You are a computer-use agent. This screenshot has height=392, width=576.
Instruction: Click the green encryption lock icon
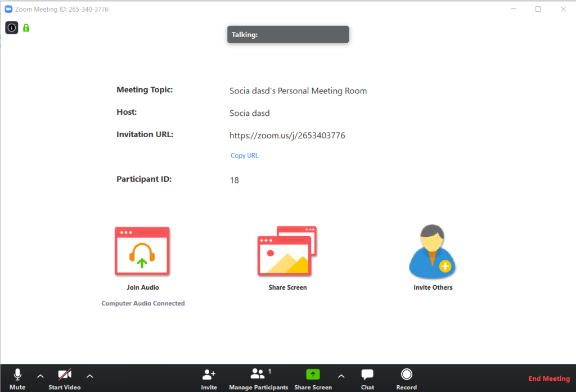coord(26,28)
